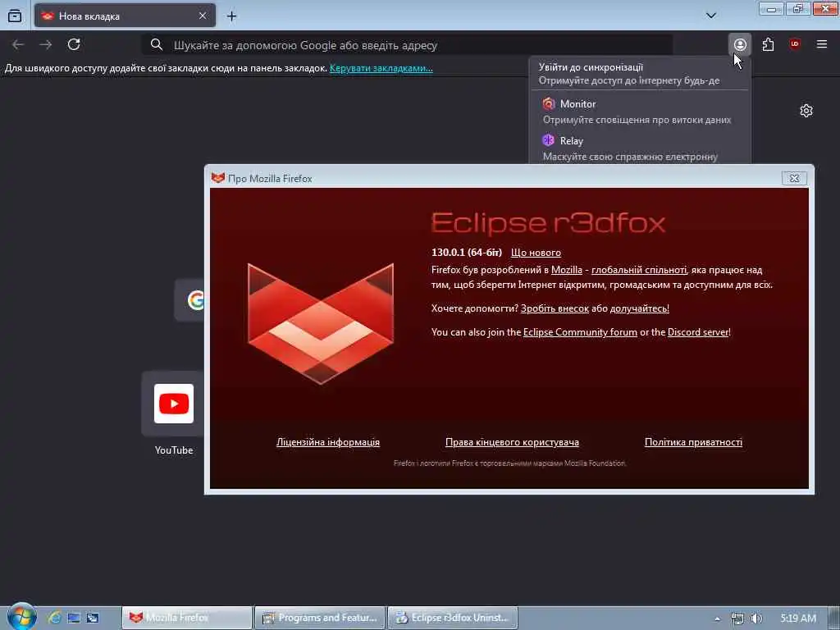This screenshot has width=840, height=630.
Task: Click the switch windows quick launch icon
Action: coord(93,618)
